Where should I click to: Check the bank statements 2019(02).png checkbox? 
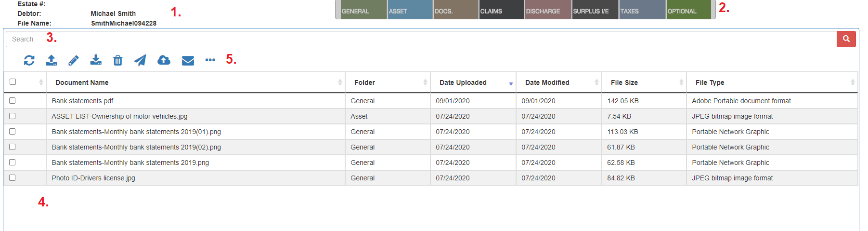coord(13,147)
